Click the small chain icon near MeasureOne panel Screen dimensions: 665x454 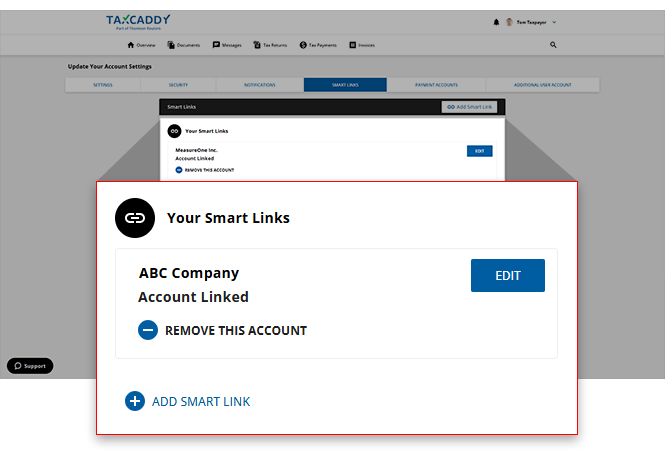[x=174, y=131]
